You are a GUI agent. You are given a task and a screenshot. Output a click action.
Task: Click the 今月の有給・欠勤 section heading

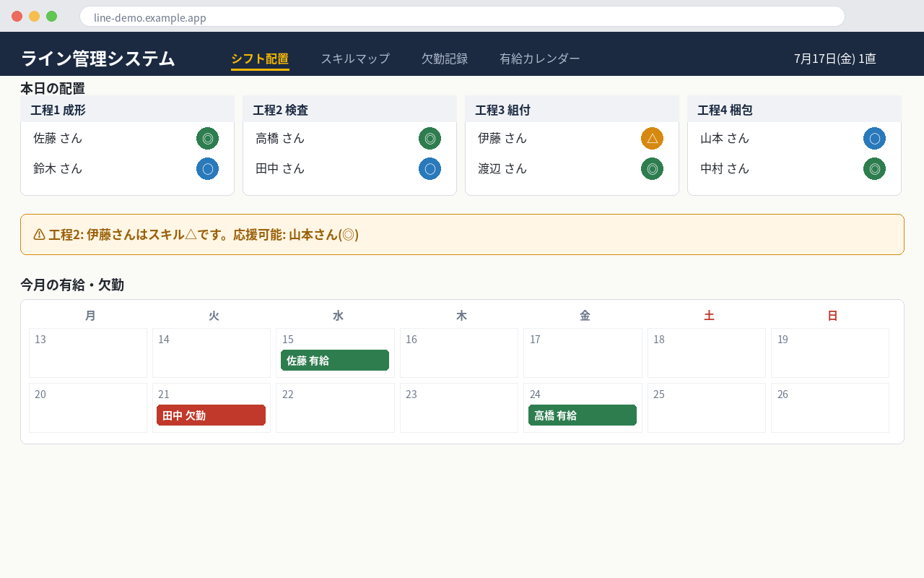[72, 285]
